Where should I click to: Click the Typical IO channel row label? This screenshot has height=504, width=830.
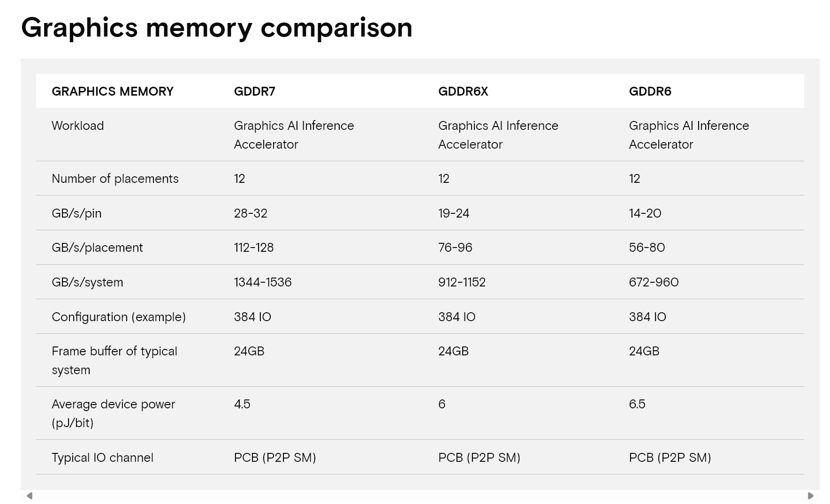[102, 458]
